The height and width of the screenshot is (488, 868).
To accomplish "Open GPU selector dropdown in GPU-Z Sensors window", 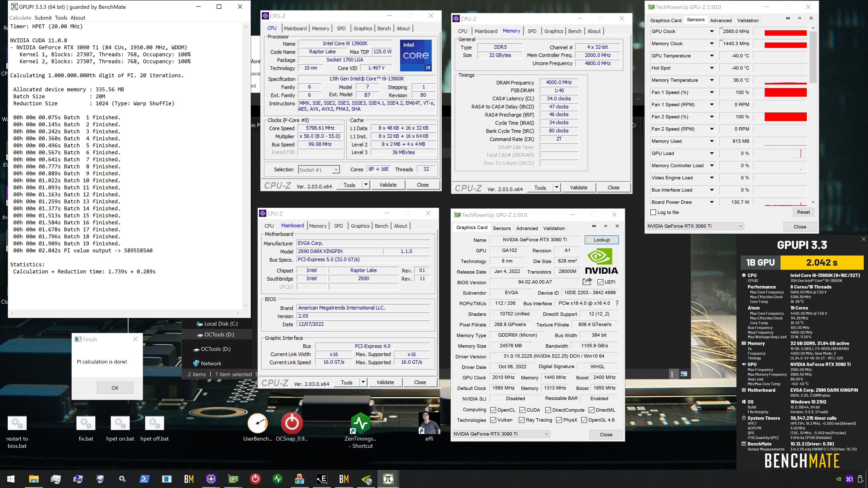I will [x=695, y=226].
